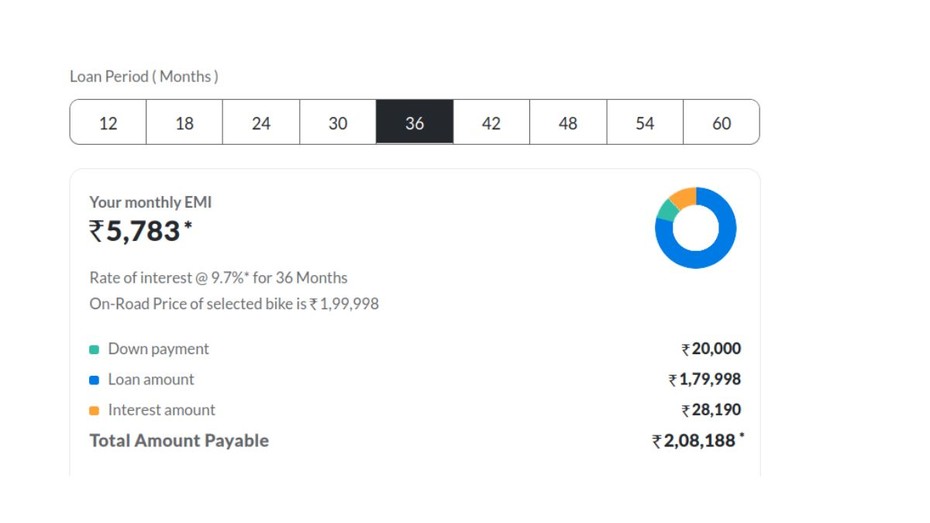The width and height of the screenshot is (930, 523).
Task: Click the blue Loan amount legend dot
Action: click(x=94, y=380)
